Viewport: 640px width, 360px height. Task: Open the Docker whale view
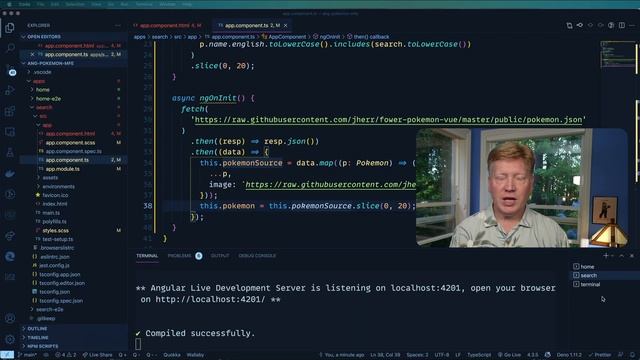[x=10, y=173]
